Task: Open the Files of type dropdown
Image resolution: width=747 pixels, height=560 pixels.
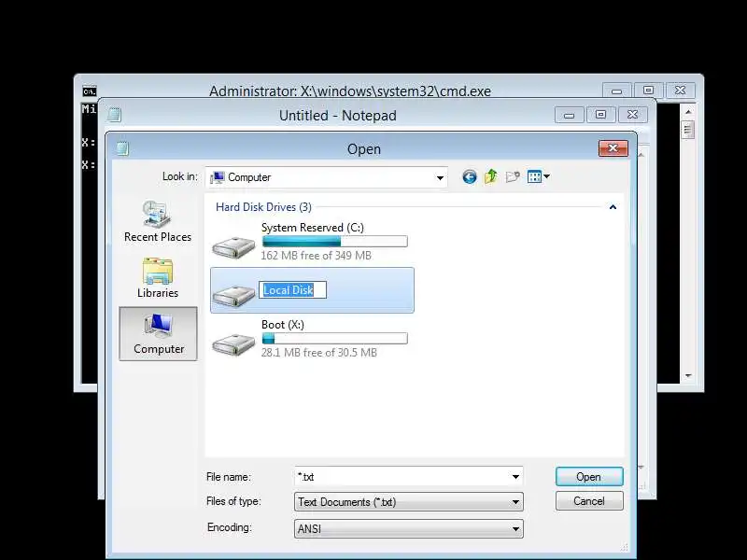Action: pyautogui.click(x=409, y=502)
